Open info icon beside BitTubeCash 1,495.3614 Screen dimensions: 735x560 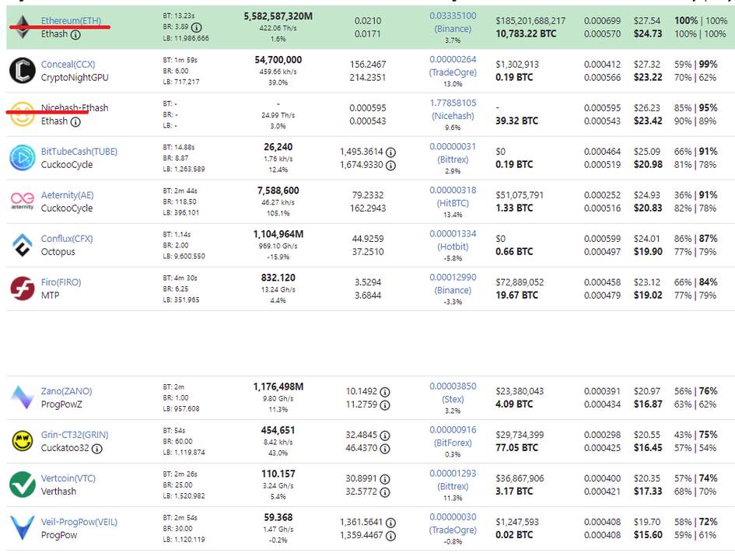click(x=391, y=152)
